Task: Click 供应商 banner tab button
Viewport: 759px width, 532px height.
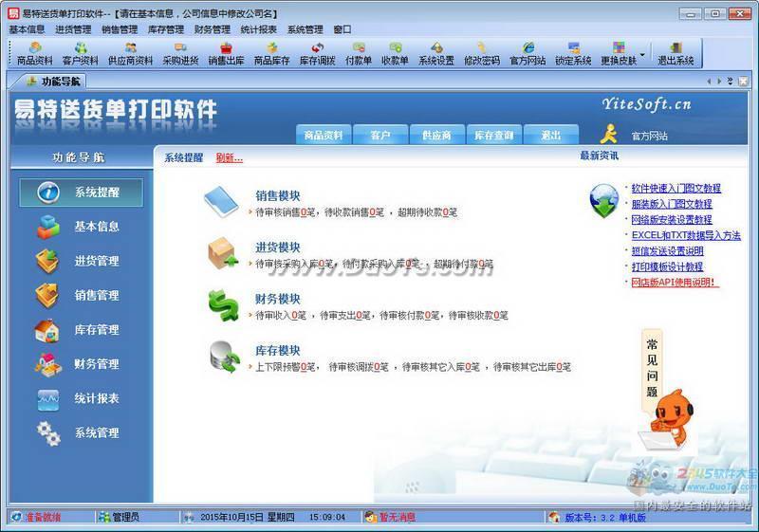Action: click(x=436, y=135)
